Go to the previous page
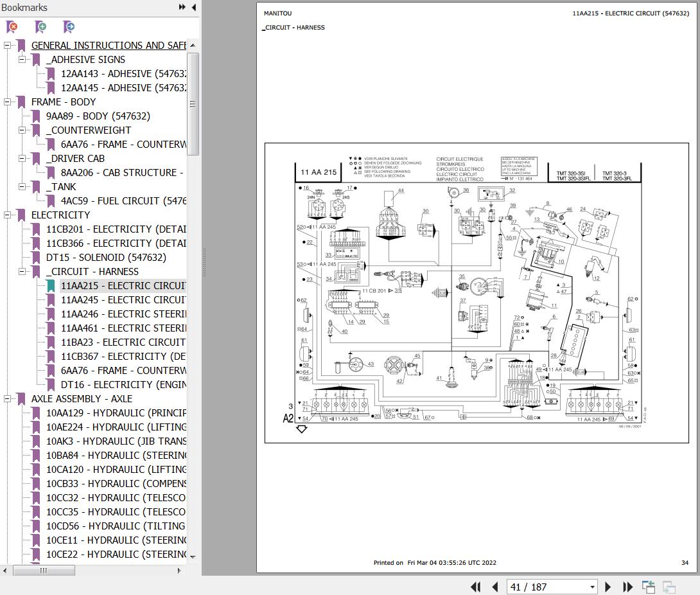The width and height of the screenshot is (700, 595). 495,587
